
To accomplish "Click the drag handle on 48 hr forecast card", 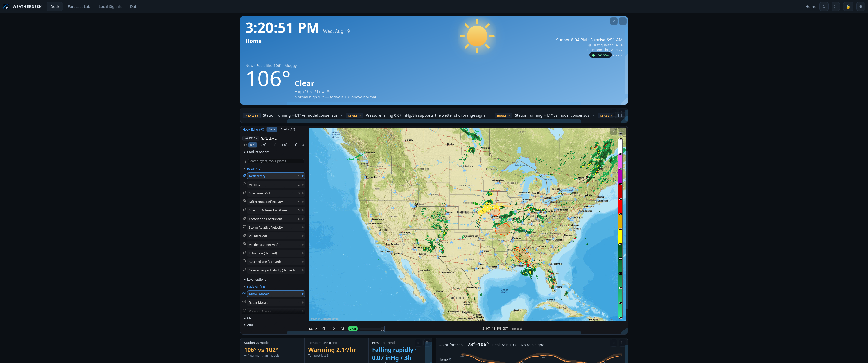I will (622, 343).
